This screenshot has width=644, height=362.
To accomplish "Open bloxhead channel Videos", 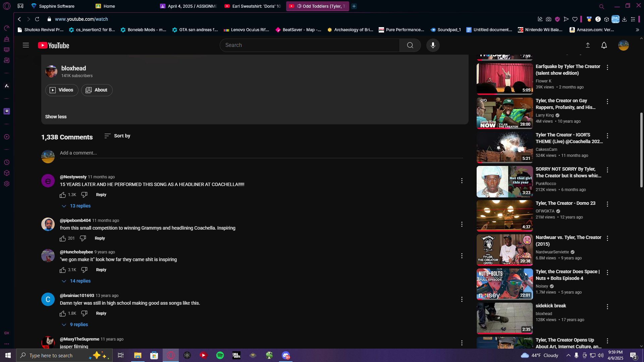I will (x=62, y=90).
